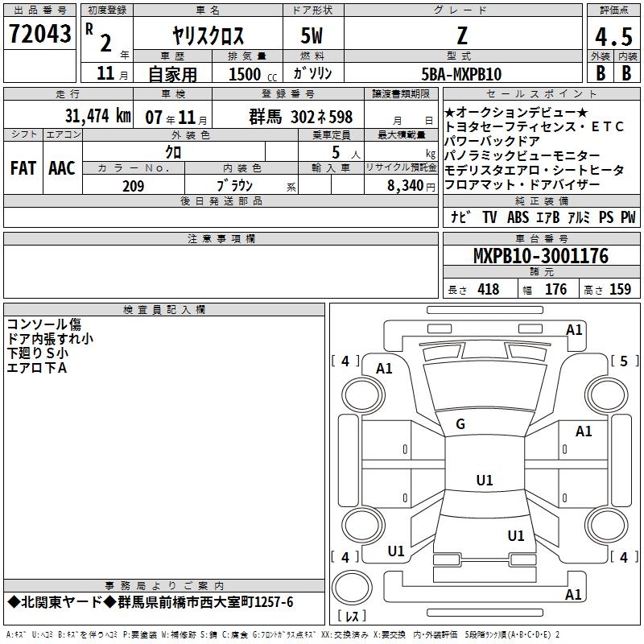The width and height of the screenshot is (644, 644).
Task: Click sales point パノラミックビューモニター
Action: click(522, 155)
